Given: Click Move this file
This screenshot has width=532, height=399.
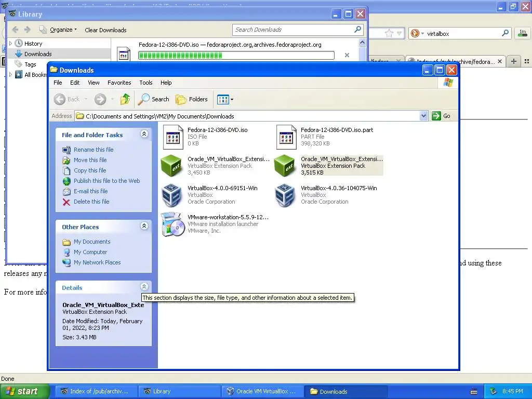Looking at the screenshot, I should 90,160.
